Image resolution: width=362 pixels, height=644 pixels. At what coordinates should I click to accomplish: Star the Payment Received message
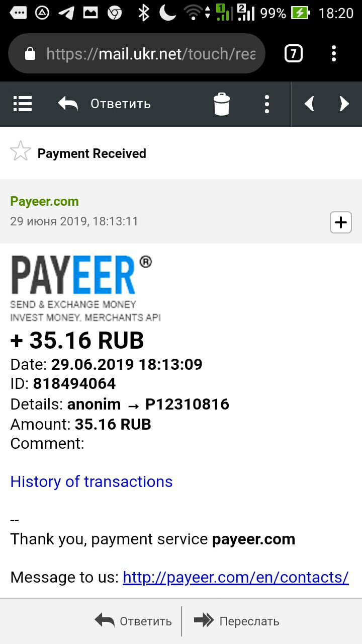[21, 151]
